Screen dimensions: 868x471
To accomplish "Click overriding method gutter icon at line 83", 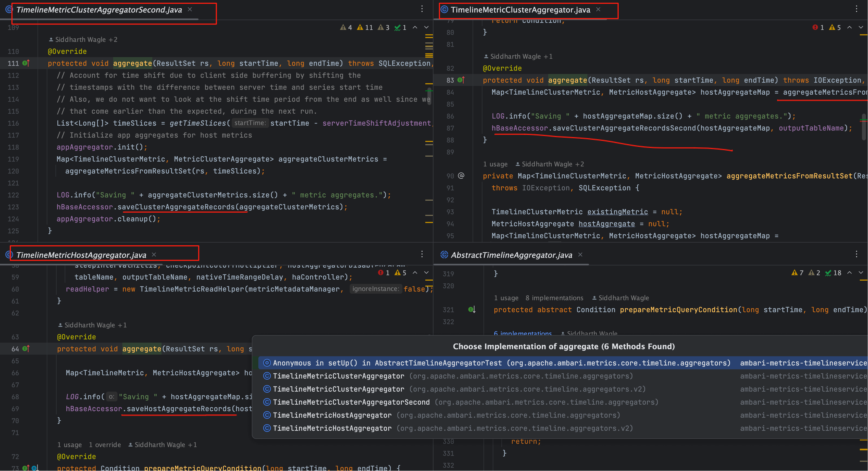I will [x=461, y=80].
